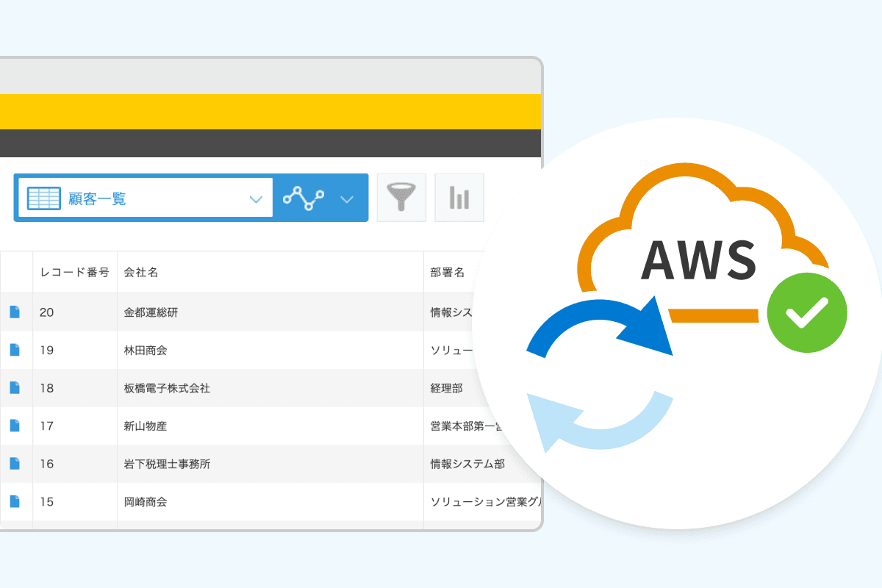Click record number 19

[47, 351]
